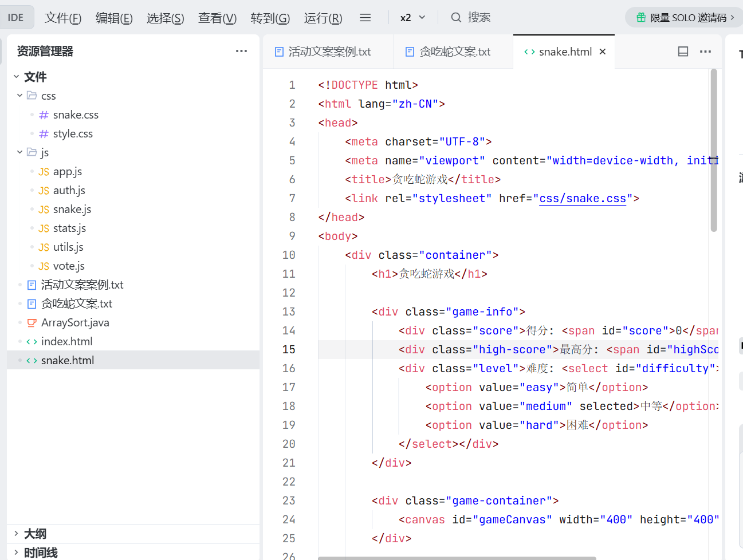
Task: Toggle the editor split layout icon
Action: coord(683,52)
